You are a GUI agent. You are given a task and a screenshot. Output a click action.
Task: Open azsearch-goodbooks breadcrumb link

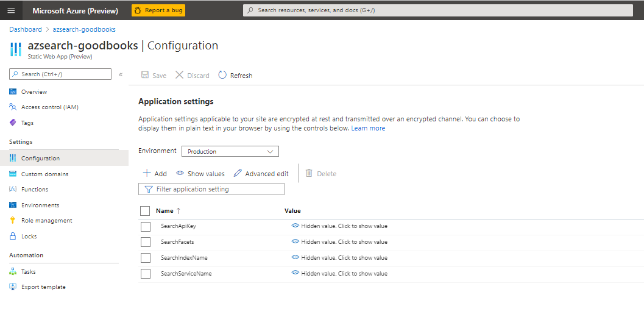tap(84, 29)
